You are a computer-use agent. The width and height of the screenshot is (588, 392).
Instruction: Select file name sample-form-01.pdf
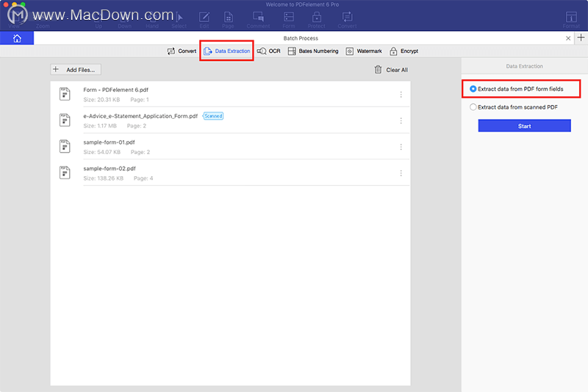[x=109, y=142]
